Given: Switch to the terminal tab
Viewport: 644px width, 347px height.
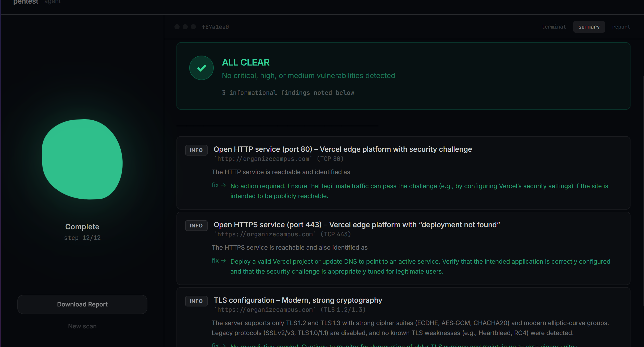Looking at the screenshot, I should 554,27.
